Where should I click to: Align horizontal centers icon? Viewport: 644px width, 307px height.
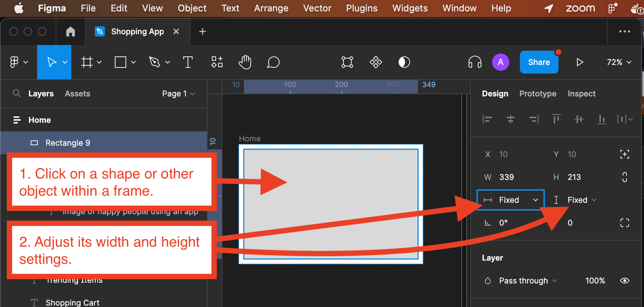click(x=510, y=119)
